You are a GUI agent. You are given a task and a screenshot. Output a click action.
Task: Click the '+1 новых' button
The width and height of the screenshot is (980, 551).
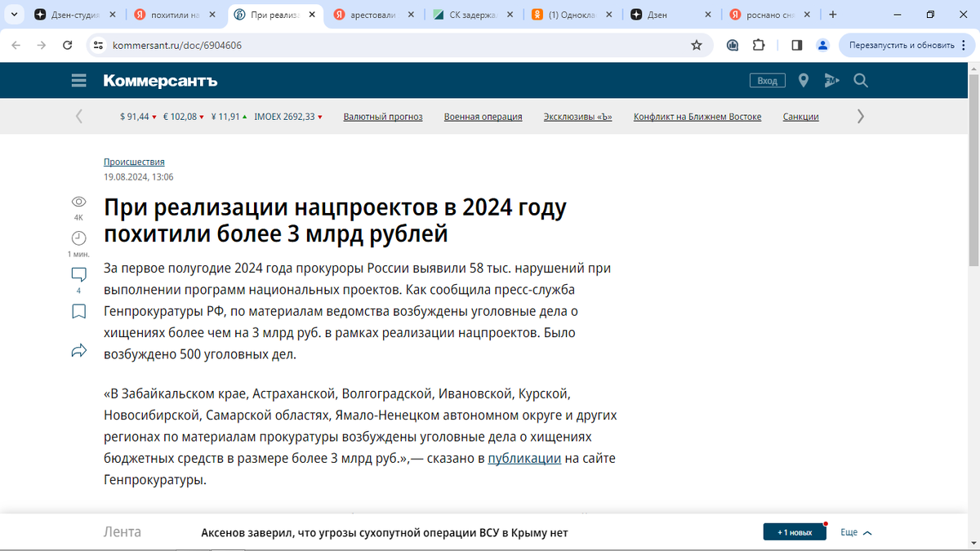pos(795,532)
